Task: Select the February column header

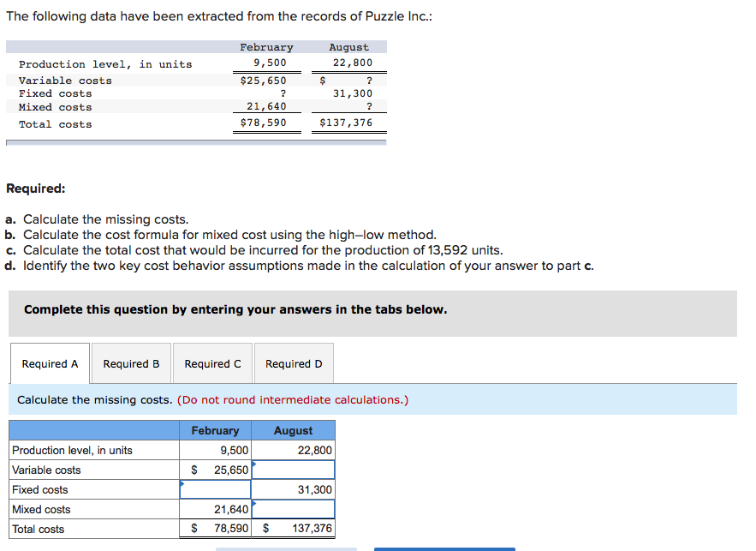Action: pos(215,430)
